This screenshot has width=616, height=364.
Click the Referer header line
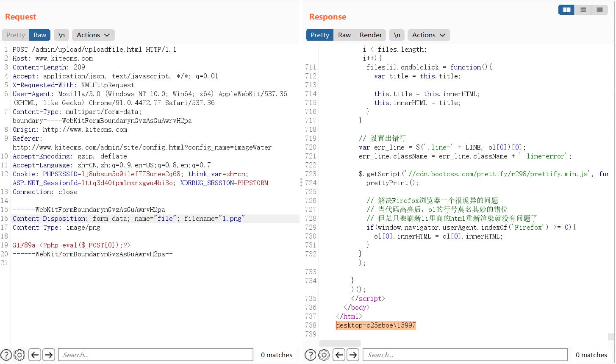coord(142,143)
